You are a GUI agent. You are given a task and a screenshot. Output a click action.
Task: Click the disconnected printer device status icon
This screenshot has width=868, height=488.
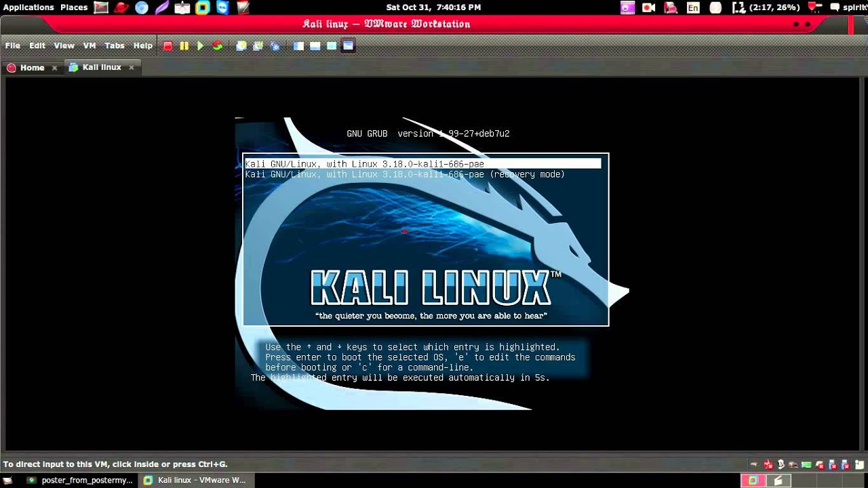pyautogui.click(x=819, y=465)
